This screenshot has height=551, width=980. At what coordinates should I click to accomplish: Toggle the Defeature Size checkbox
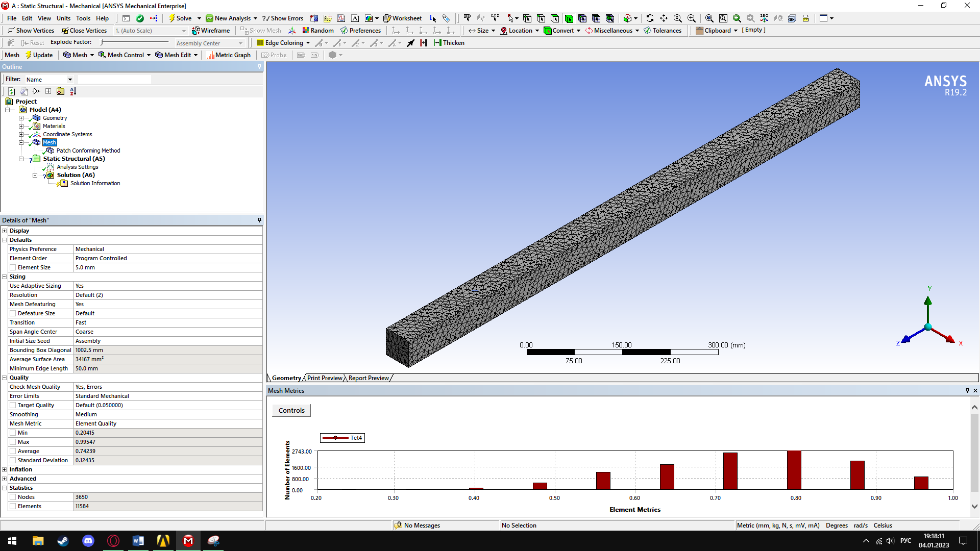point(13,313)
